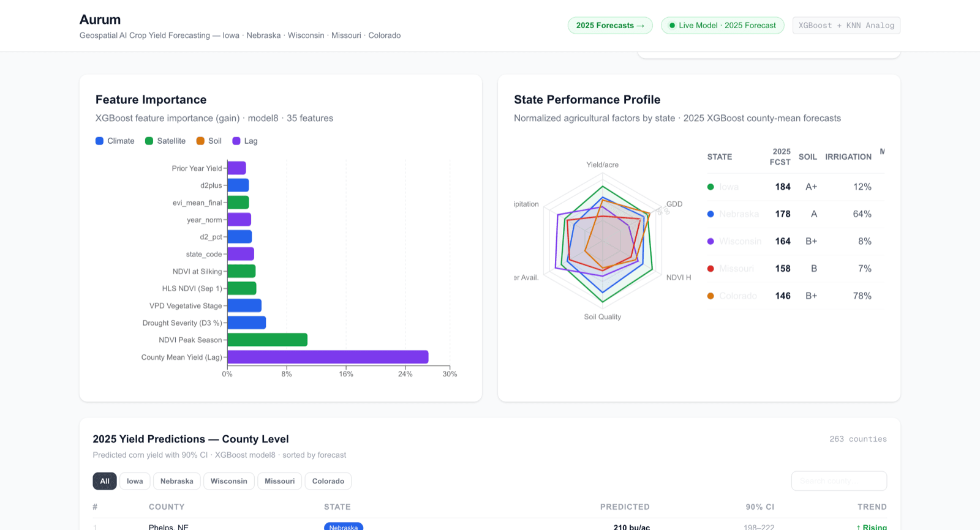Viewport: 980px width, 530px height.
Task: Focus the Search county input field
Action: click(839, 481)
